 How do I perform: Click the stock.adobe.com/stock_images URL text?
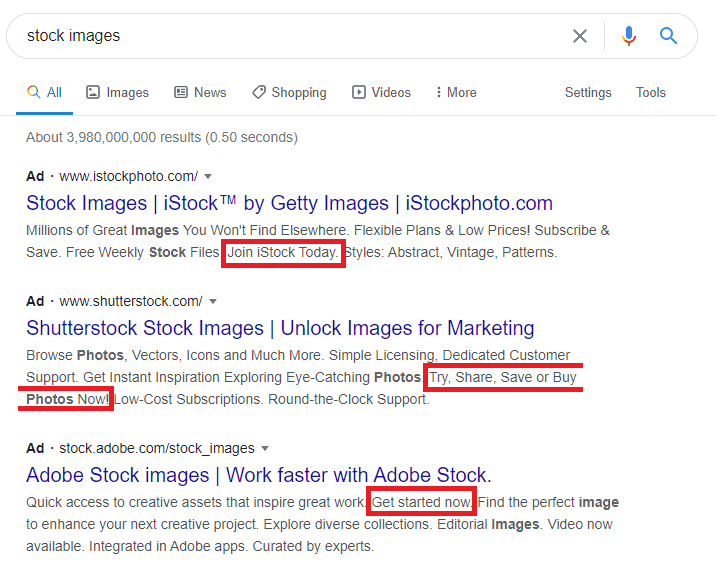[x=157, y=448]
